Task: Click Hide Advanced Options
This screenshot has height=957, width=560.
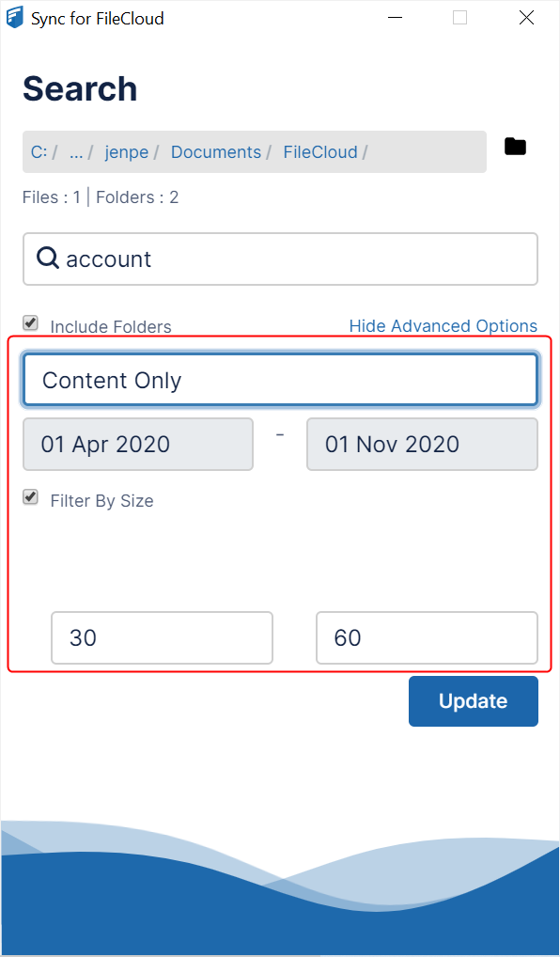Action: [x=443, y=325]
